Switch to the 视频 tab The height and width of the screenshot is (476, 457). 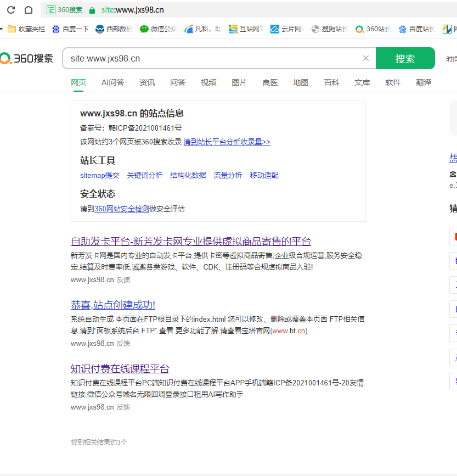pos(208,82)
